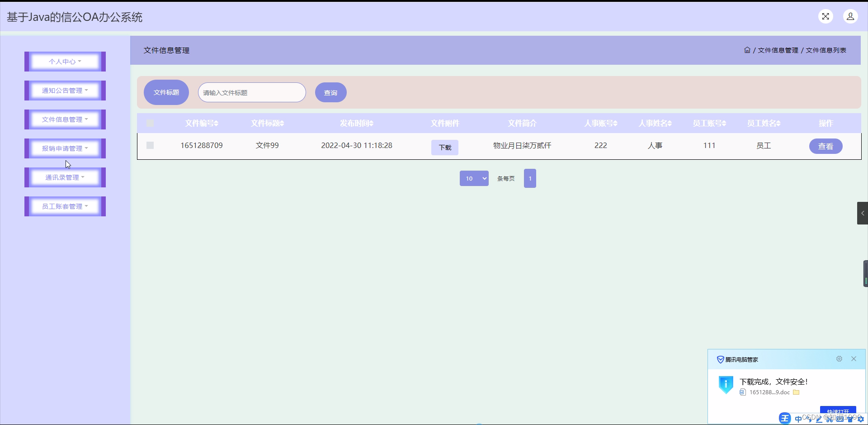Click the user profile icon in the top bar
This screenshot has width=868, height=425.
pos(851,16)
